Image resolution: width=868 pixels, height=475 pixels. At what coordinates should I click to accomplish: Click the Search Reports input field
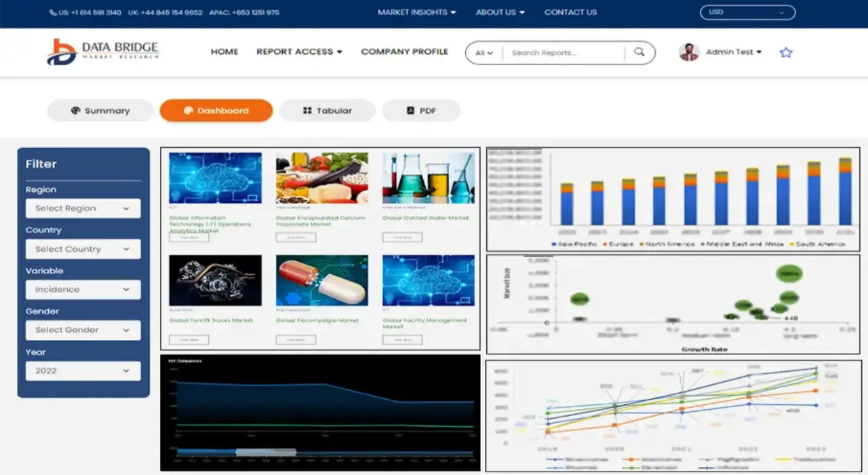tap(563, 52)
